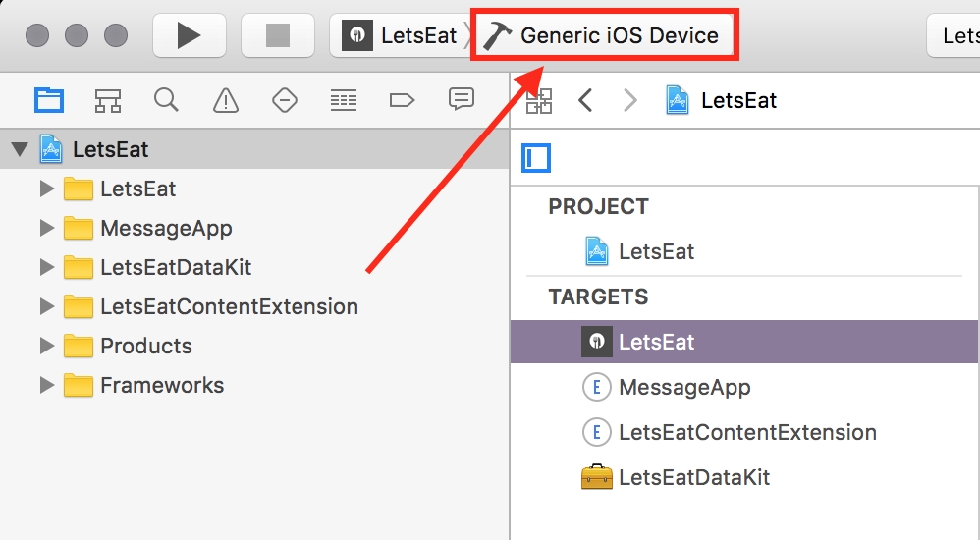Open the Find navigator
This screenshot has height=540, width=980.
(x=166, y=100)
